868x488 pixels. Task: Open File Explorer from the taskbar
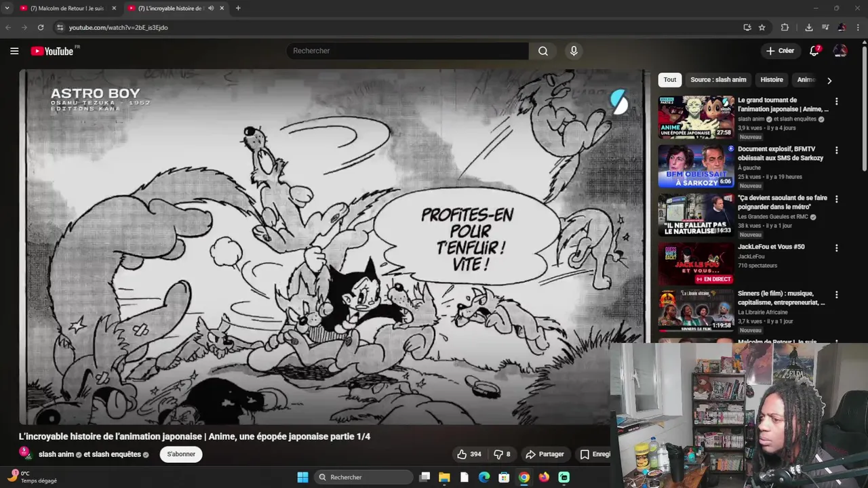[444, 477]
